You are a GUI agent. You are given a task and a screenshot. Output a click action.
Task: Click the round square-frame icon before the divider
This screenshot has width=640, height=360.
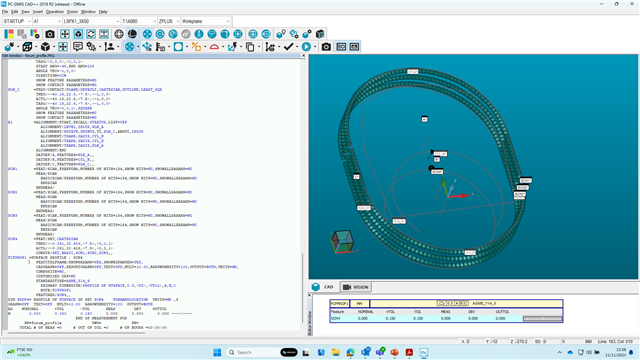238,34
